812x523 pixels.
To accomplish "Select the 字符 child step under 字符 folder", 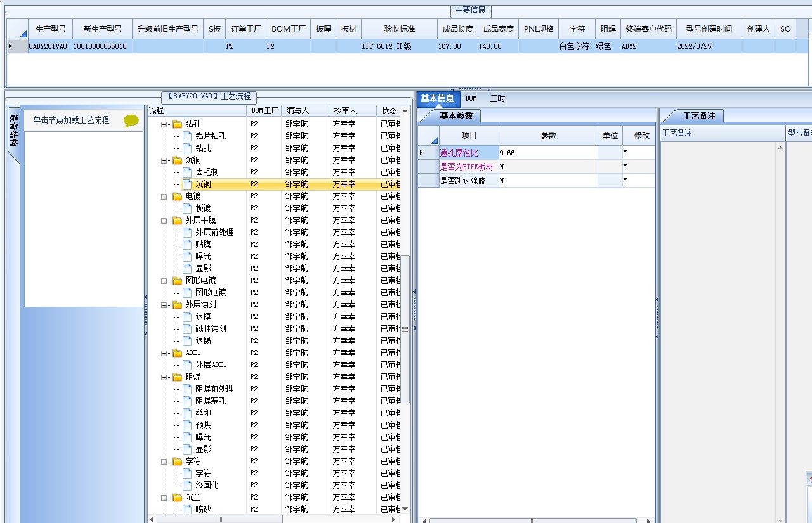I will 274,473.
